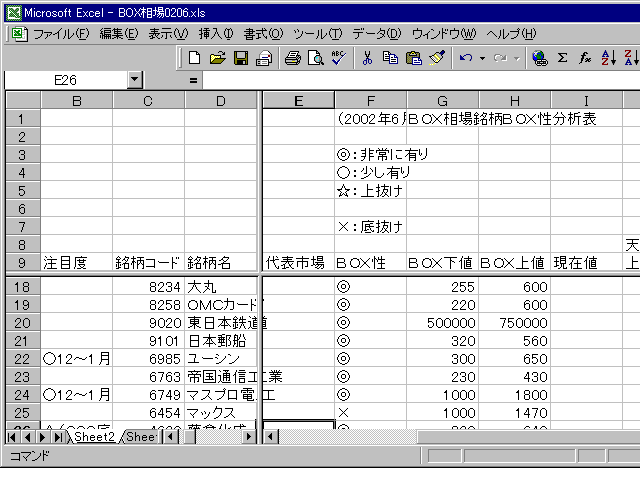Image resolution: width=640 pixels, height=480 pixels.
Task: Click the Redo arrow icon
Action: (x=500, y=58)
